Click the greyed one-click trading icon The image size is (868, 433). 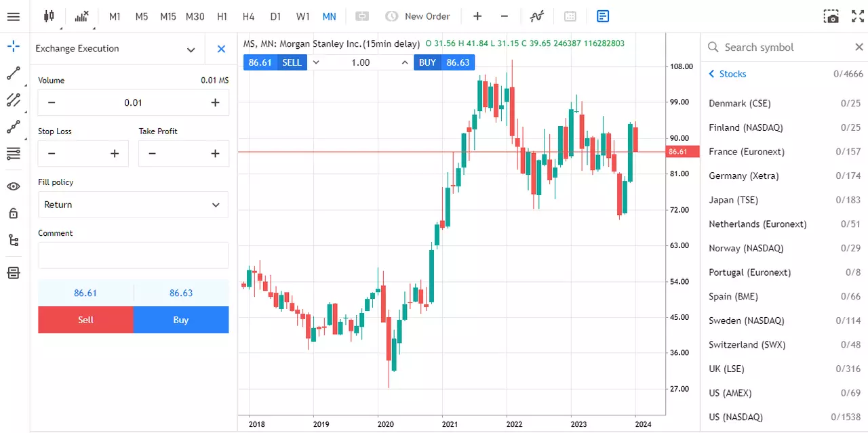[x=362, y=16]
